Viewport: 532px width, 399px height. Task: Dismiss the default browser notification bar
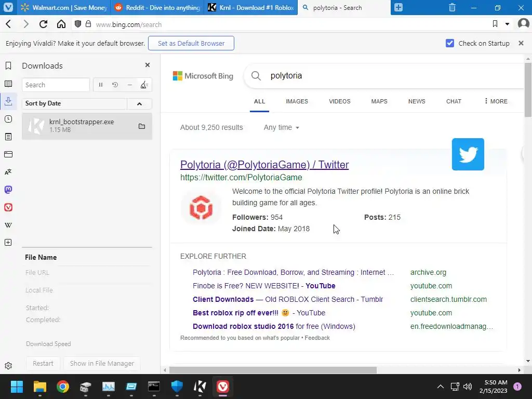click(x=521, y=43)
